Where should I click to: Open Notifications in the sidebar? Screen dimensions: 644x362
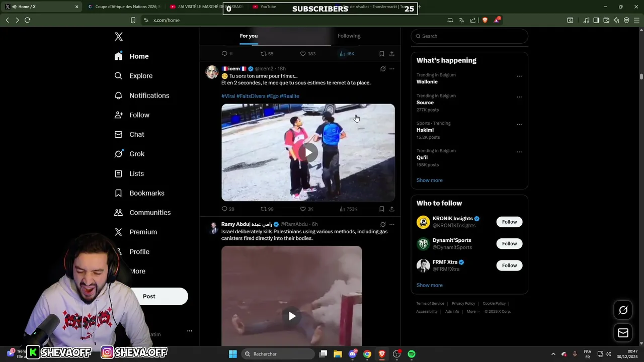coord(142,96)
